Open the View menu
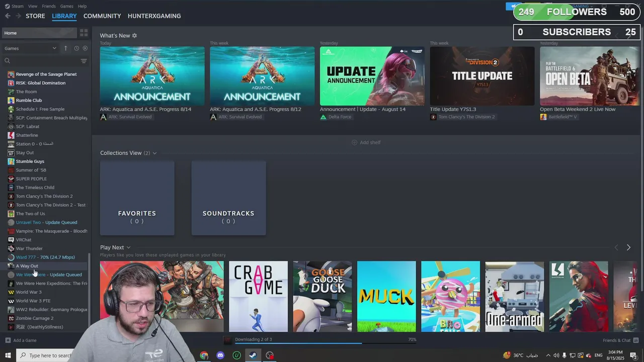644x362 pixels. [33, 6]
